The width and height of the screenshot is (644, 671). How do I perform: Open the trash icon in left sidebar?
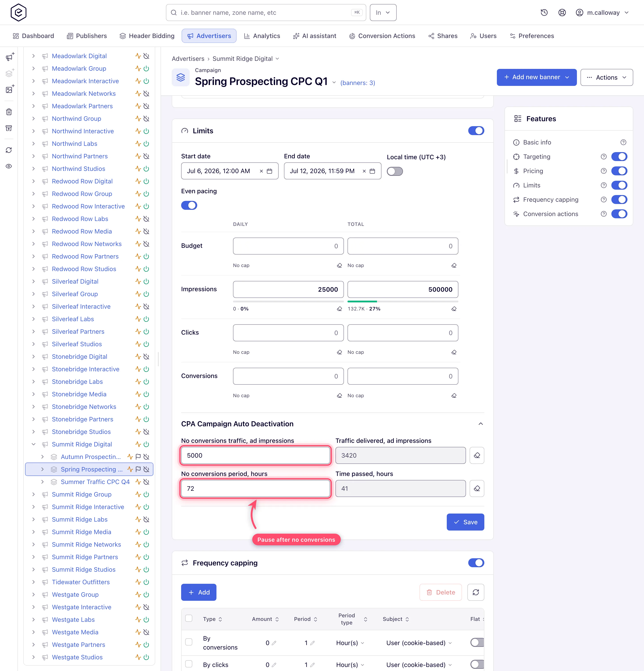click(9, 112)
